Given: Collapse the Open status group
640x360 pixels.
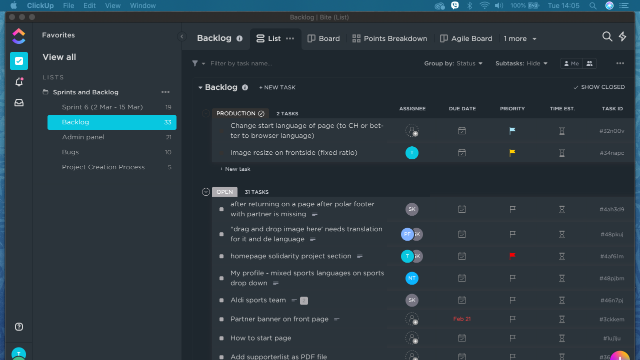Looking at the screenshot, I should point(206,192).
